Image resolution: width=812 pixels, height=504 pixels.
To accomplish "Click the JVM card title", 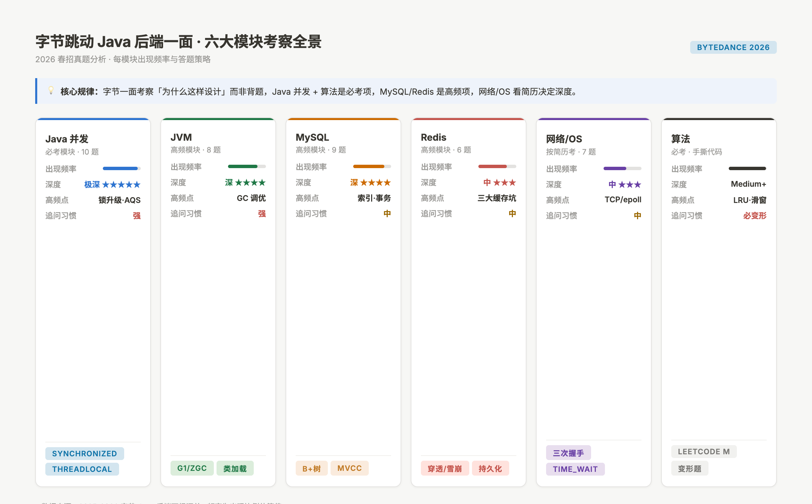I will pyautogui.click(x=181, y=137).
